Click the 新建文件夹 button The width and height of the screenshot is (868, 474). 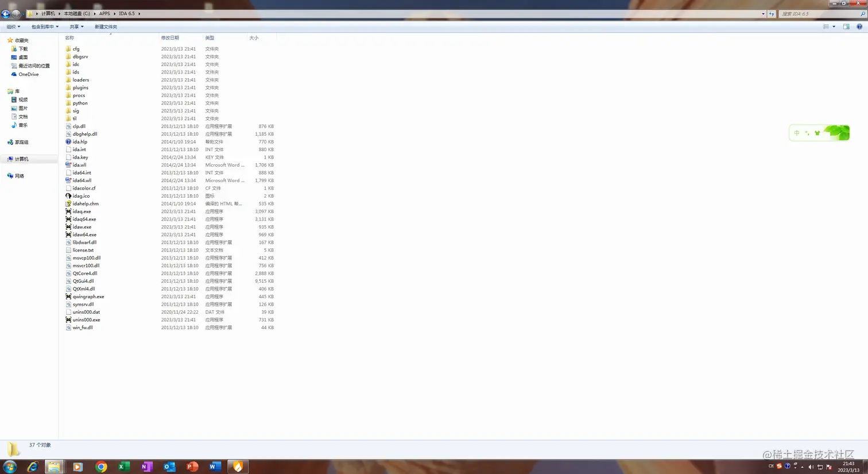click(106, 26)
